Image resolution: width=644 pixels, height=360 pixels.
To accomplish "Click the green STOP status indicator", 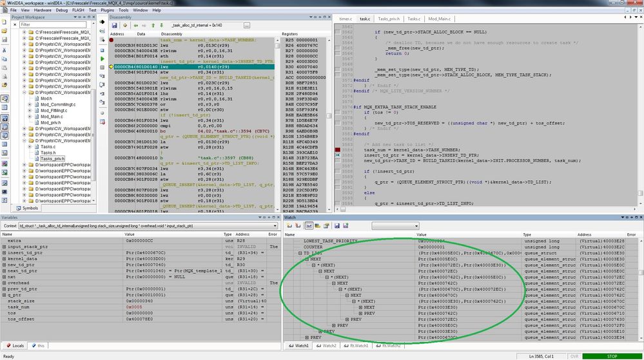I will (x=612, y=356).
